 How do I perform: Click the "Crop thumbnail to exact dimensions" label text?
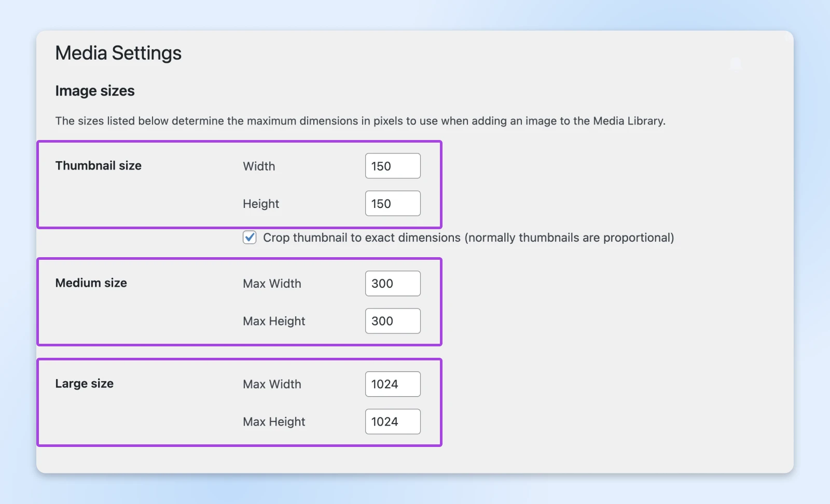point(468,237)
